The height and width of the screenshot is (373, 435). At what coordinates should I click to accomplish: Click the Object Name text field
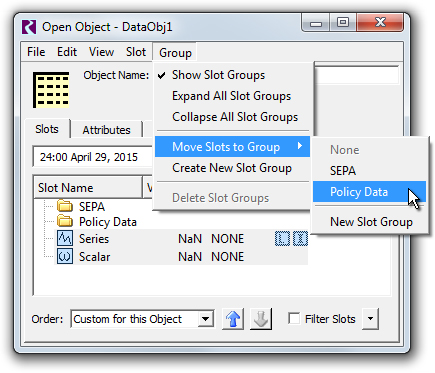point(356,75)
